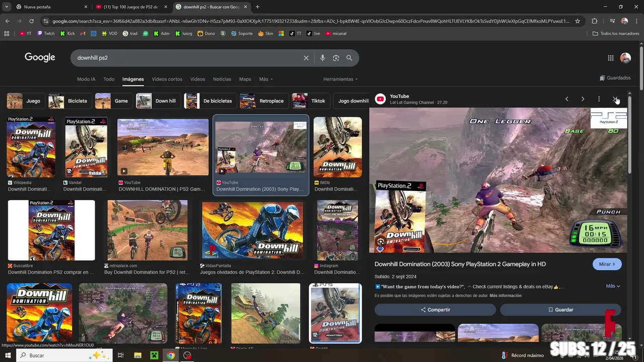Viewport: 644px width, 362px height.
Task: Filter by the Bicicleta chip
Action: [69, 101]
